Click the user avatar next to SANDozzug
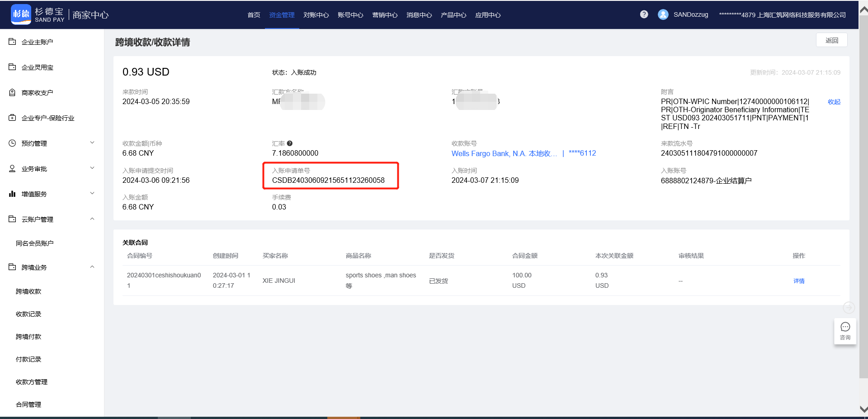Image resolution: width=868 pixels, height=419 pixels. pos(663,14)
